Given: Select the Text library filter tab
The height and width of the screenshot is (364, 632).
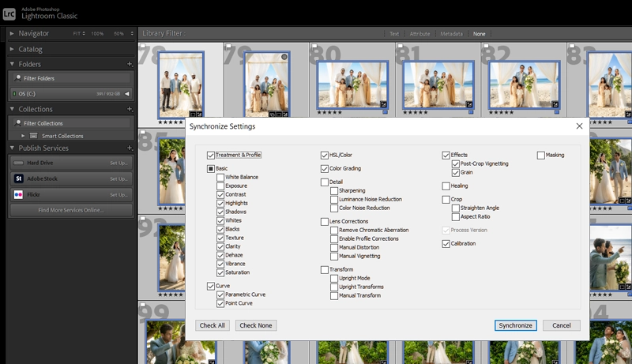Looking at the screenshot, I should 394,34.
